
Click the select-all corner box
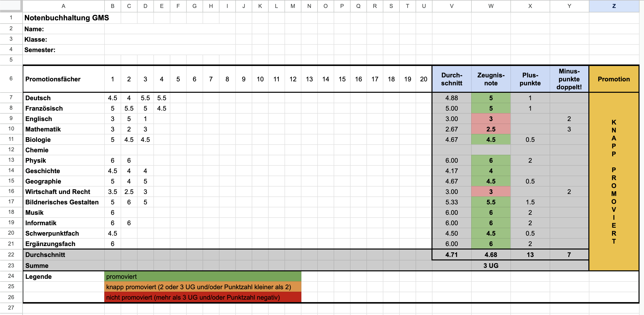tap(10, 5)
